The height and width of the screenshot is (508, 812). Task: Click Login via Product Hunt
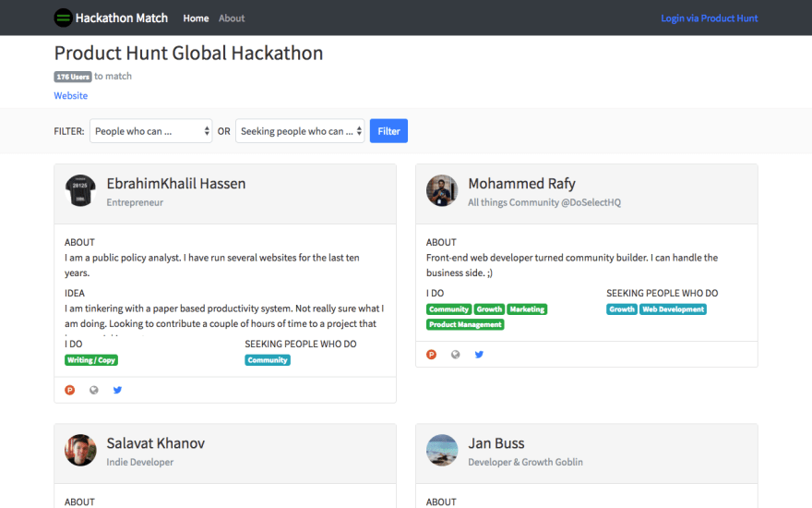point(709,18)
